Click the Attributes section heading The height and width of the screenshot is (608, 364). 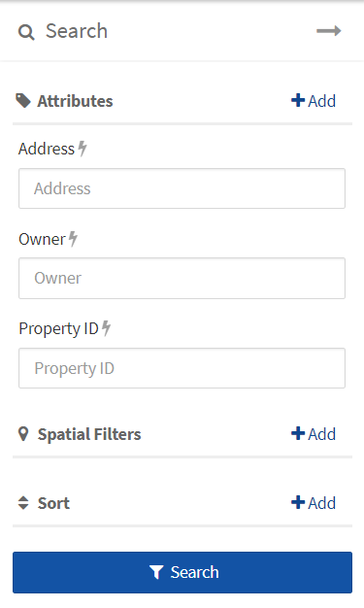(75, 101)
